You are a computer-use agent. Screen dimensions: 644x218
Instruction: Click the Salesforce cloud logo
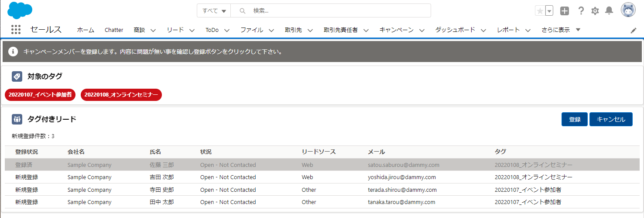[20, 10]
